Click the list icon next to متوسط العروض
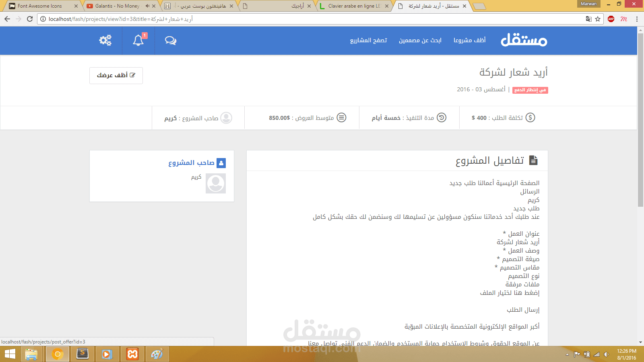Screen dimensions: 644x362 tap(341, 117)
